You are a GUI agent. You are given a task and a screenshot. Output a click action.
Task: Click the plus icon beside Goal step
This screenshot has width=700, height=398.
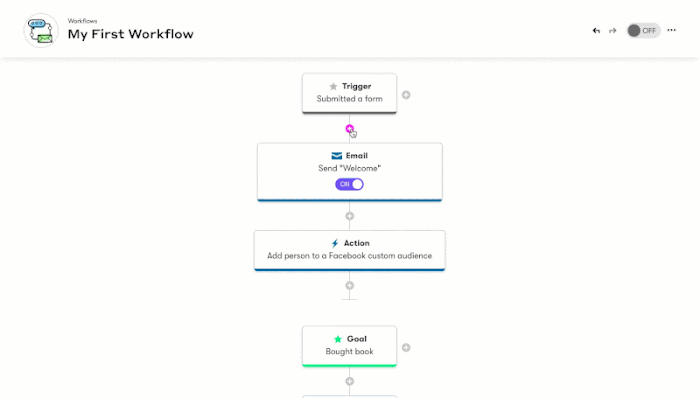click(x=406, y=348)
